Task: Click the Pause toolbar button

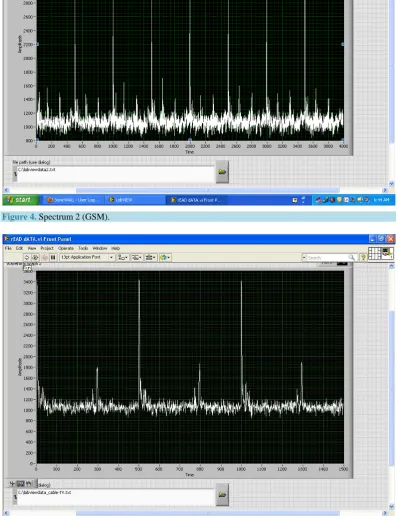Action: point(53,257)
